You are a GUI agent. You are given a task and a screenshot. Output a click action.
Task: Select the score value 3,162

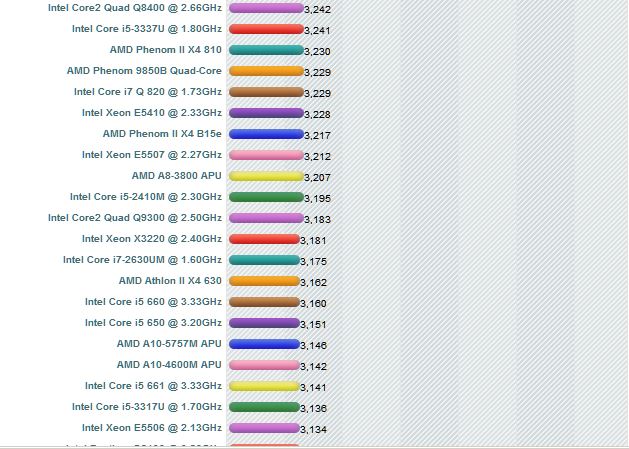tap(313, 283)
